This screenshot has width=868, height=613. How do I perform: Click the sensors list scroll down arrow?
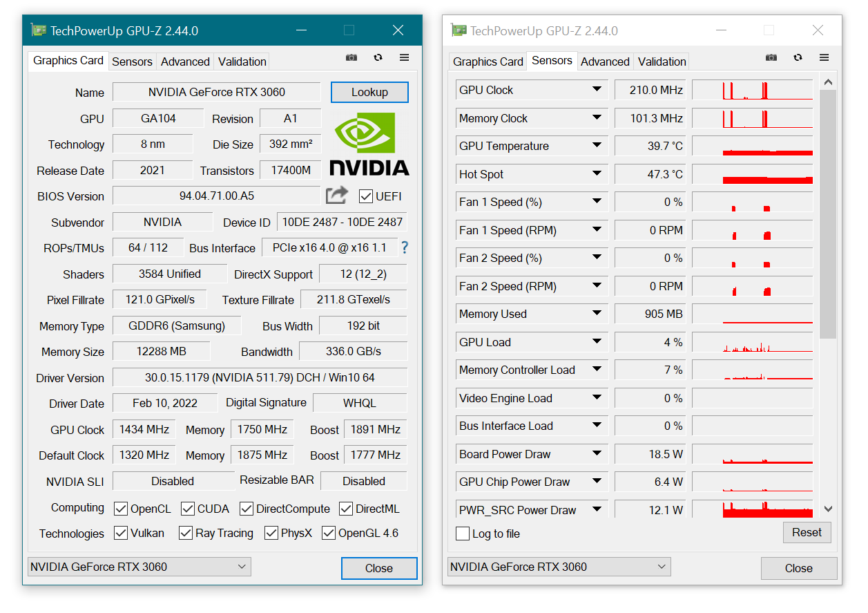coord(828,509)
